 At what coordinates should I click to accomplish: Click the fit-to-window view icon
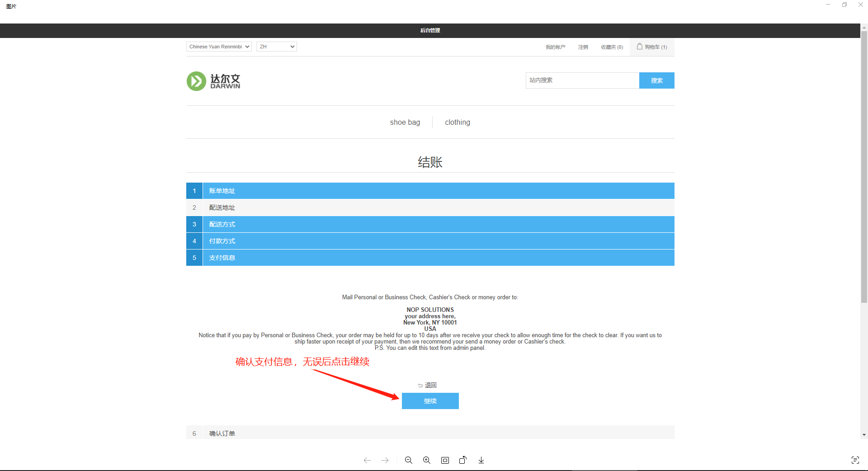click(445, 460)
